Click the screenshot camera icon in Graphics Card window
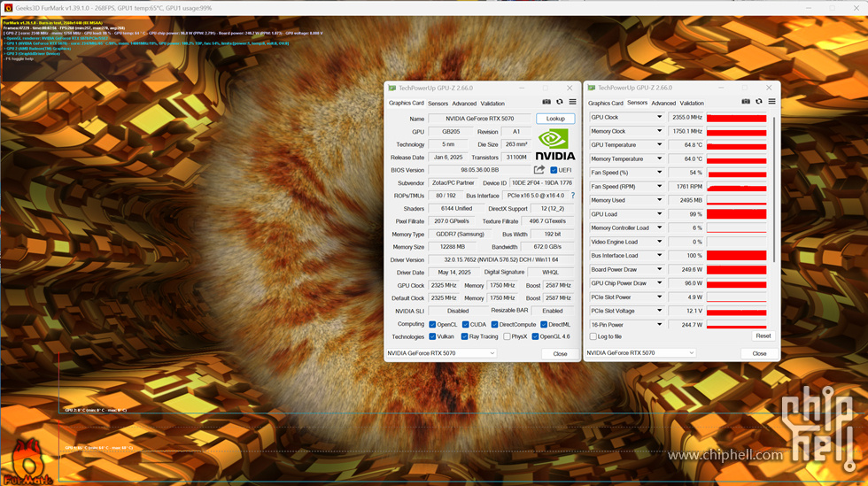Image resolution: width=868 pixels, height=486 pixels. click(546, 102)
